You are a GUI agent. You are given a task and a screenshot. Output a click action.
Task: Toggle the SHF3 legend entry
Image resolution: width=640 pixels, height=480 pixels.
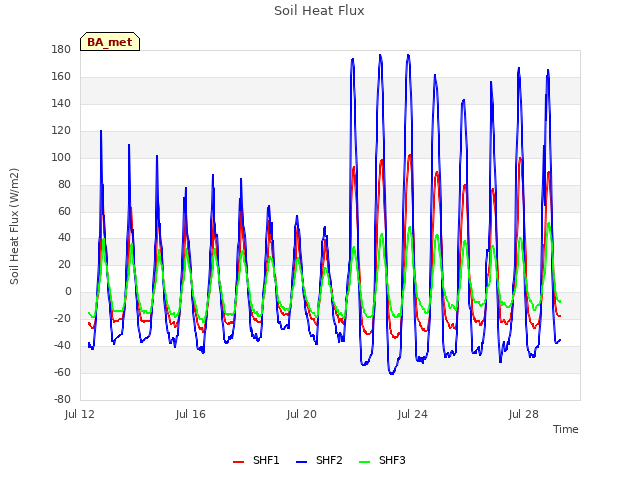[x=382, y=460]
